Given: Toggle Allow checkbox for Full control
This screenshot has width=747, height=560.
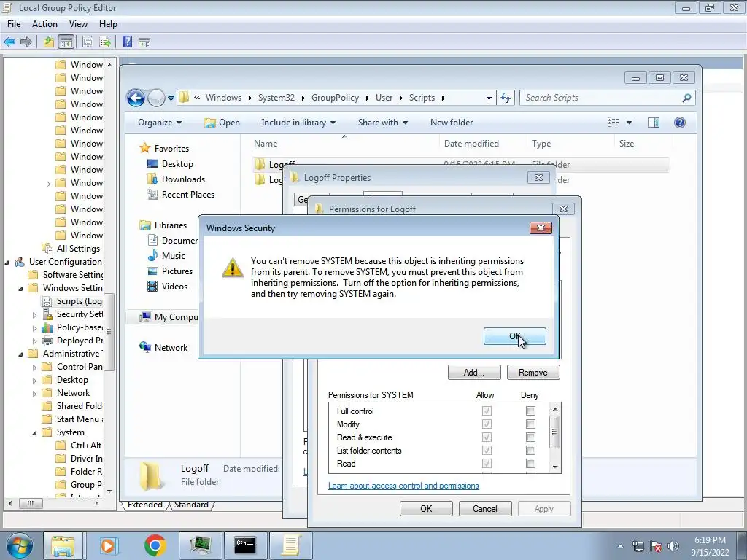Looking at the screenshot, I should point(487,411).
